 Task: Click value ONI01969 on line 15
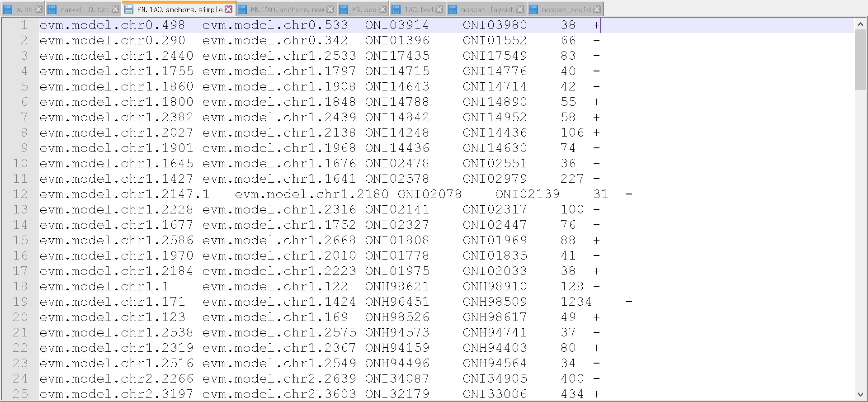[495, 240]
